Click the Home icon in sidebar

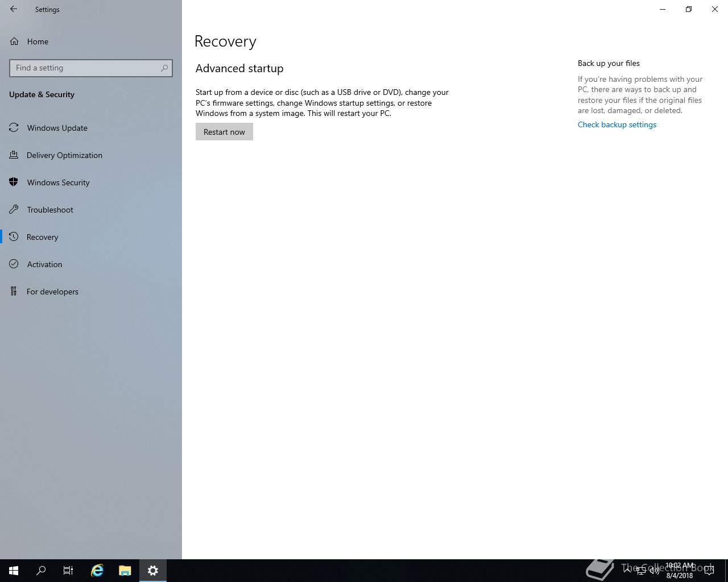pyautogui.click(x=14, y=41)
